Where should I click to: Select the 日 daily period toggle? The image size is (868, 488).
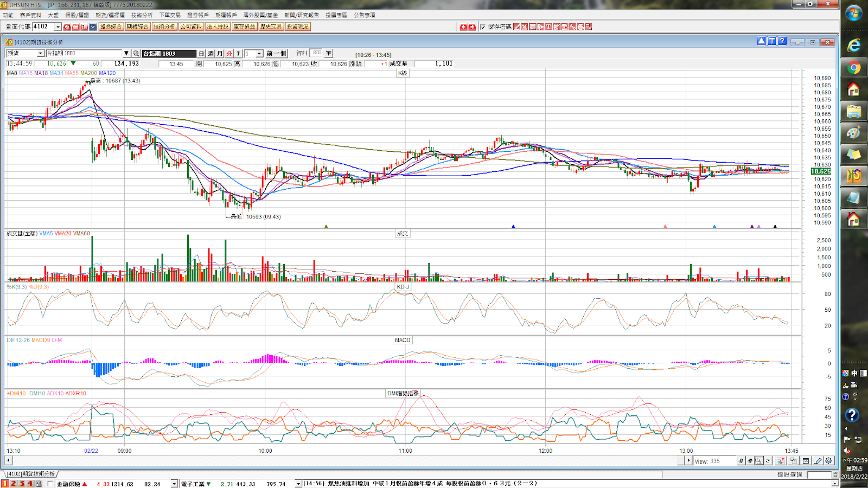pos(201,53)
